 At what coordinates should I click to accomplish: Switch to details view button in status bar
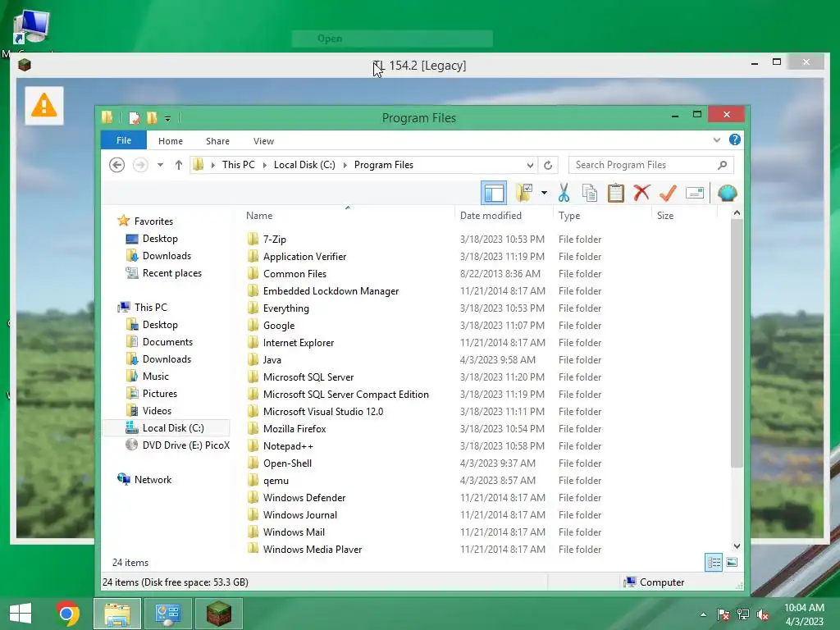pyautogui.click(x=714, y=562)
